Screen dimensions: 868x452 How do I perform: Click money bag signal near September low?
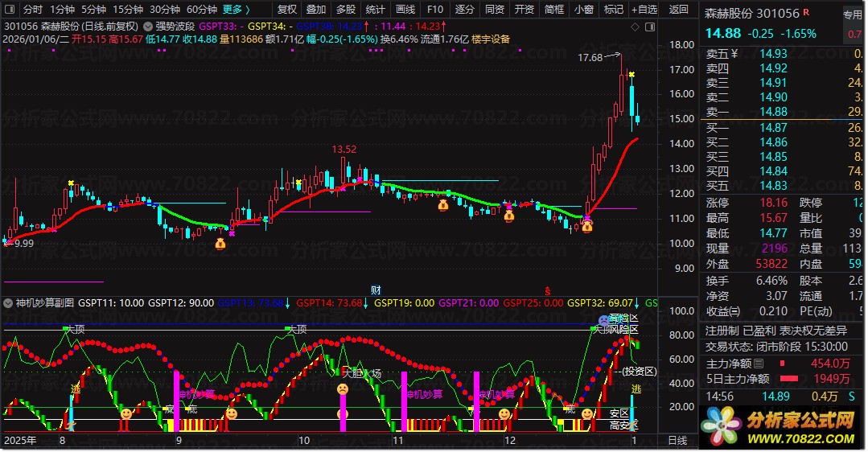coord(220,244)
